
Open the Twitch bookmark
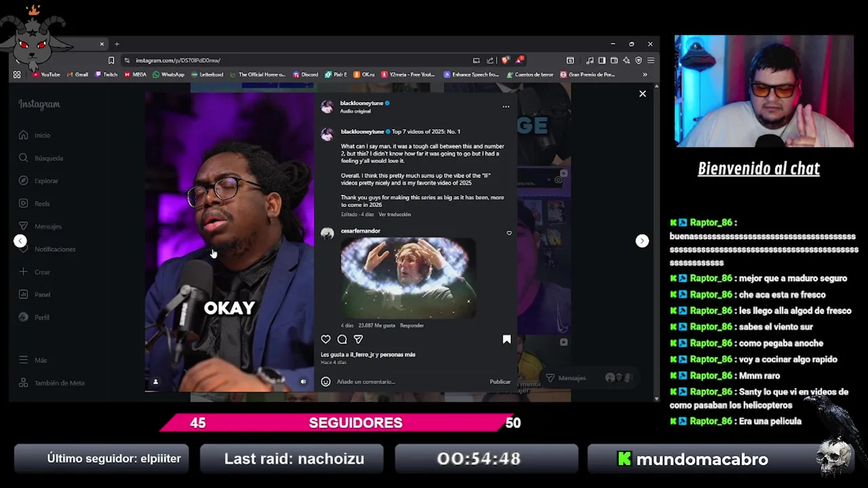pyautogui.click(x=106, y=75)
